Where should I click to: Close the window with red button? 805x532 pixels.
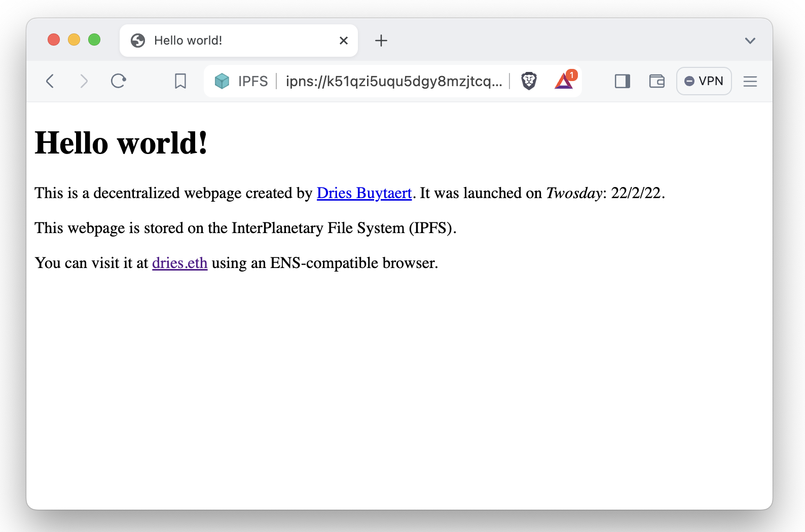[54, 40]
